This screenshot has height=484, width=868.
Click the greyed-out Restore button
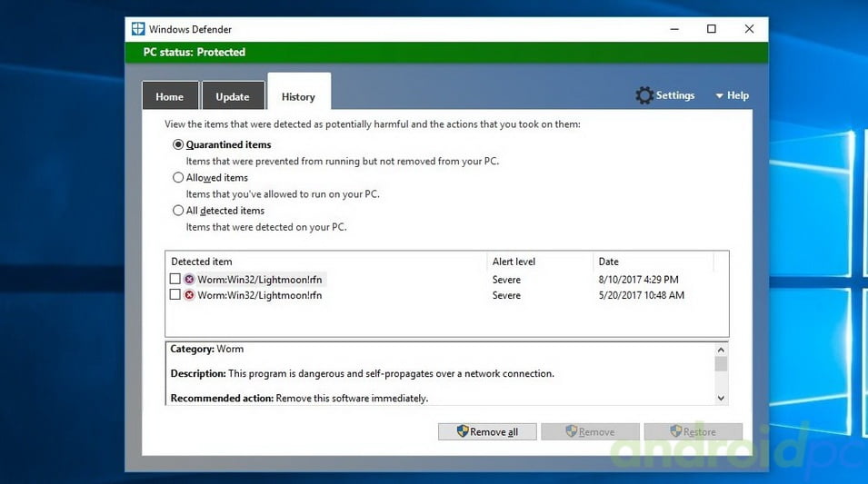[x=693, y=431]
